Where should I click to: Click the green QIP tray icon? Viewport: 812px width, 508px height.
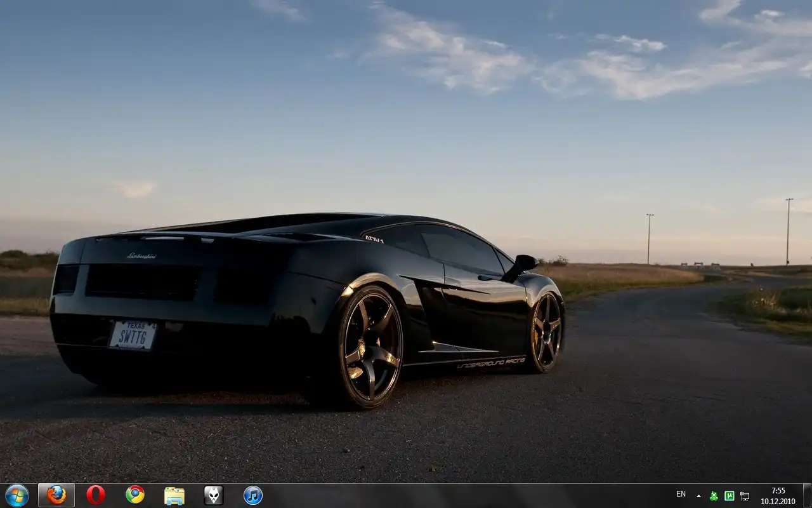[714, 496]
